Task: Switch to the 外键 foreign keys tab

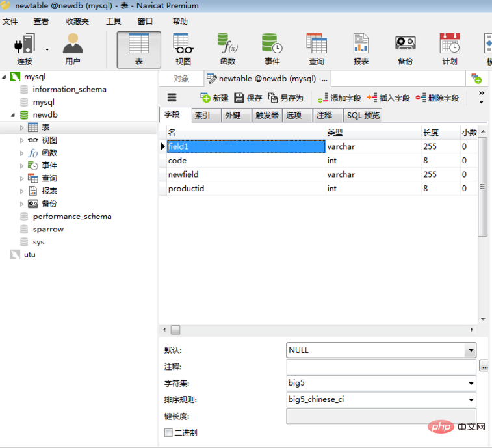Action: (x=237, y=115)
